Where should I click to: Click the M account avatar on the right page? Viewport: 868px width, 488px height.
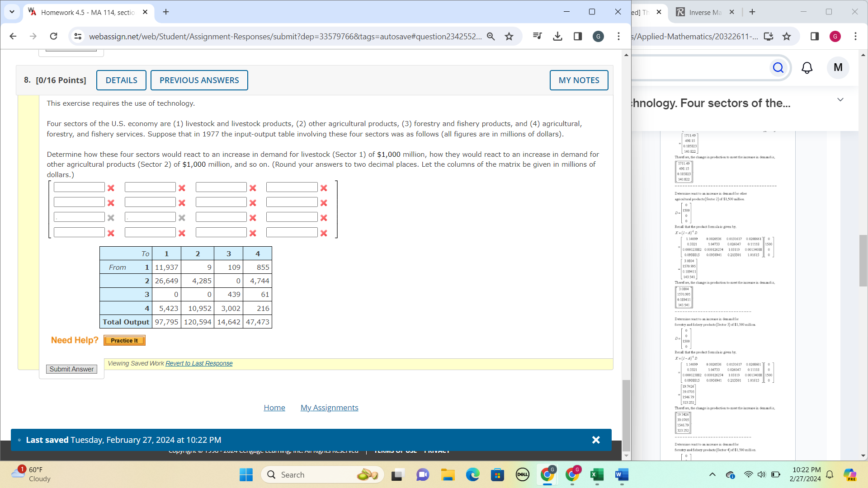(838, 68)
